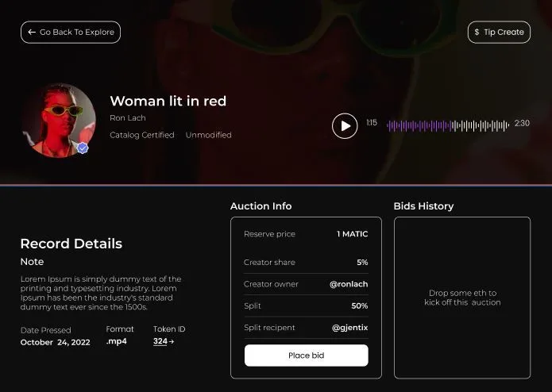Open Token ID 324 link

point(164,341)
